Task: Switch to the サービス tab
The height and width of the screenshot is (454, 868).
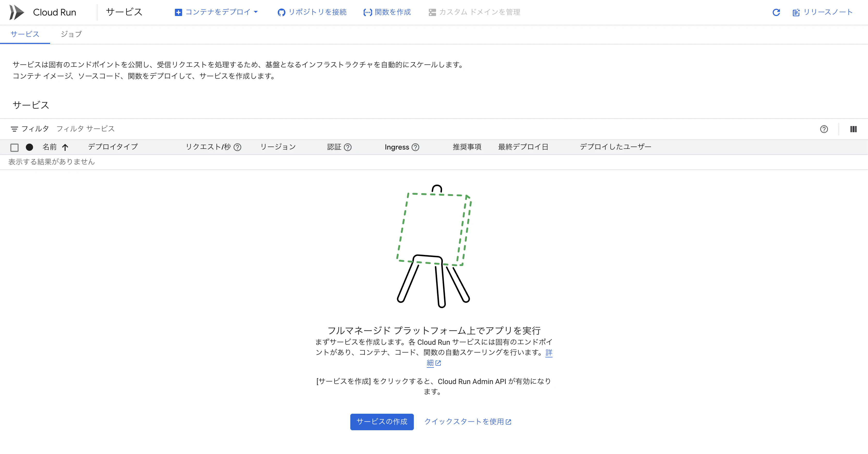Action: [x=25, y=34]
